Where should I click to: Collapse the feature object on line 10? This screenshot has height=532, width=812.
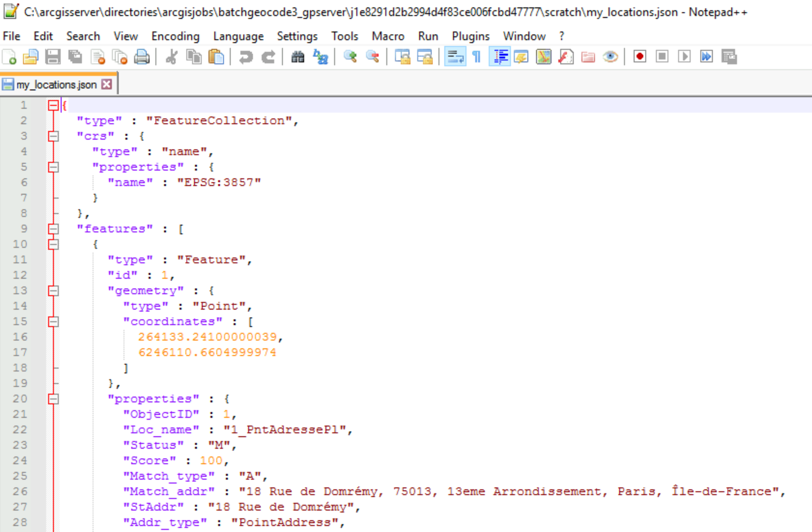point(53,244)
